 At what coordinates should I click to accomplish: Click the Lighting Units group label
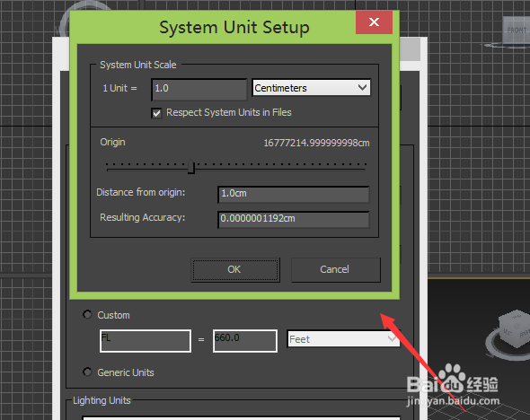point(102,400)
